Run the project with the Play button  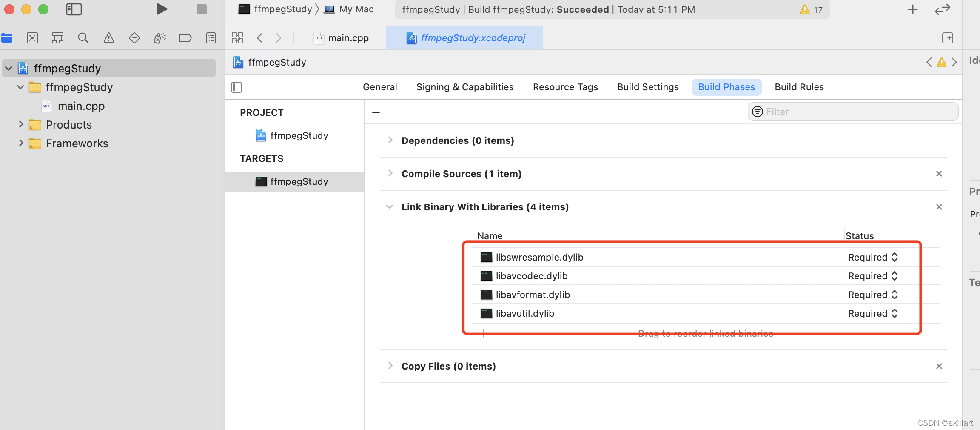161,9
